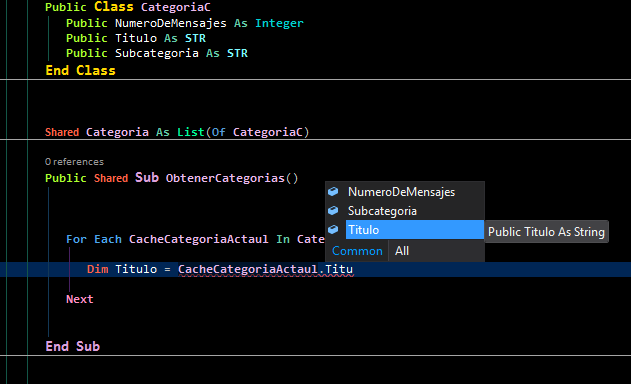
Task: Click the 'Public Titulo As String' tooltip
Action: click(x=546, y=232)
